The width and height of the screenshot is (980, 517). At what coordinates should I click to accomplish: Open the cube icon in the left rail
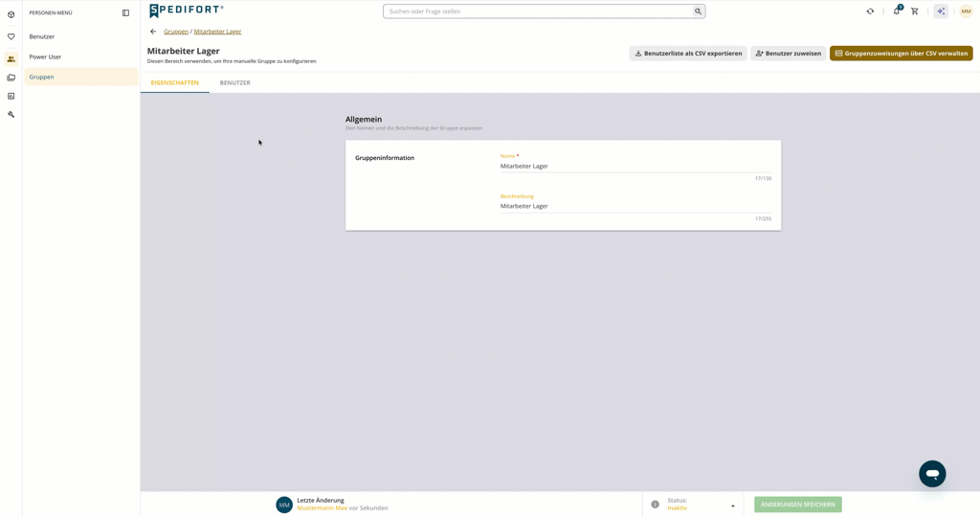click(x=11, y=14)
